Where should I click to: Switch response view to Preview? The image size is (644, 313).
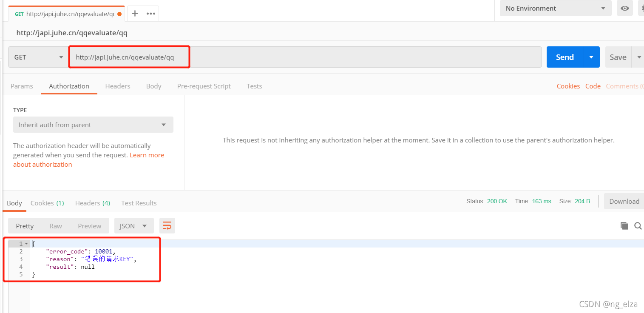[x=89, y=226]
